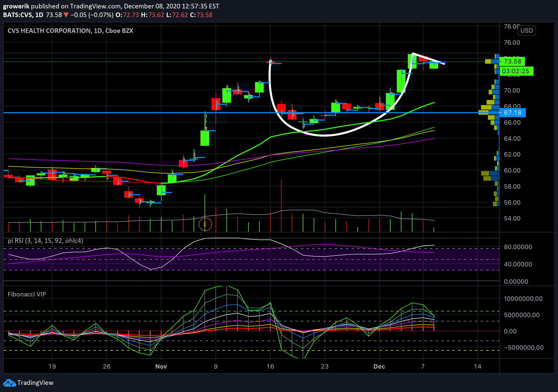Click the −0.05 (−0.07%) change value

(92, 15)
